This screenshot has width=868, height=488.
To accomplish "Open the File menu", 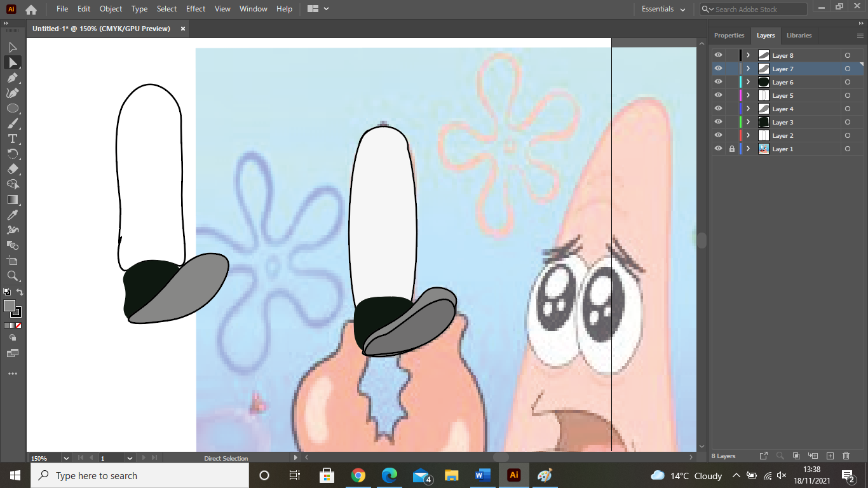I will (x=62, y=9).
